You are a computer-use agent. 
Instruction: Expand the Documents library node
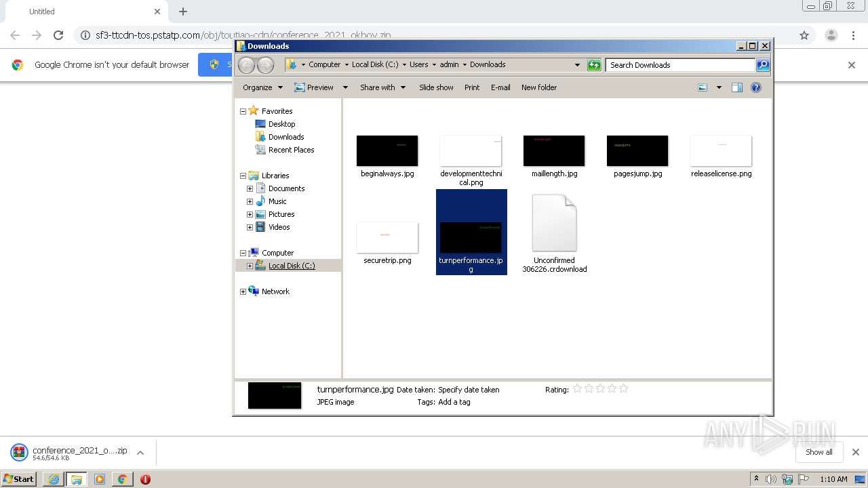click(x=250, y=188)
